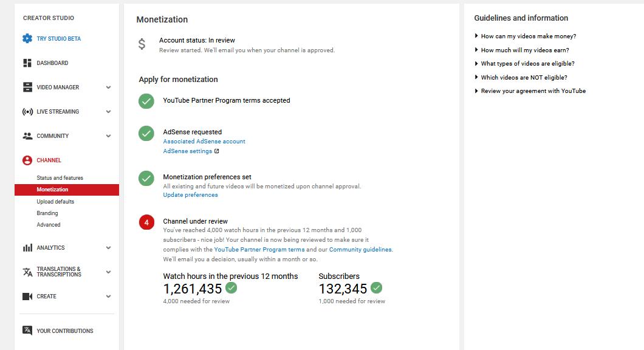Image resolution: width=644 pixels, height=350 pixels.
Task: Open Upload defaults in Channel menu
Action: pos(55,202)
